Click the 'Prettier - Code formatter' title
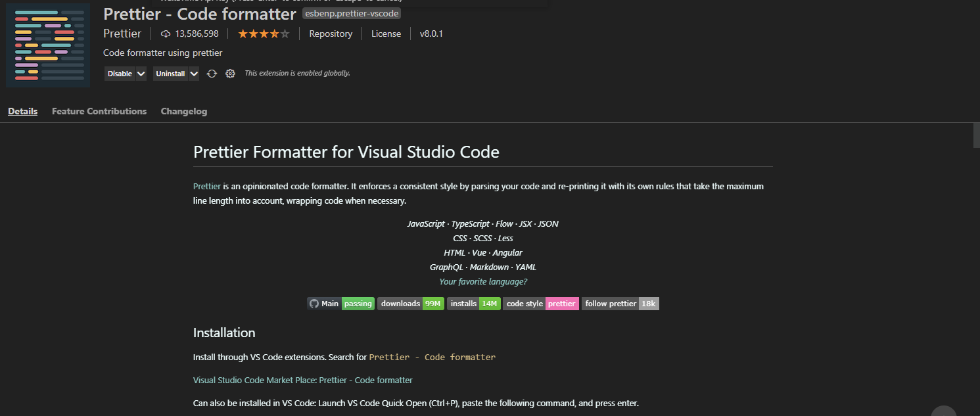 [200, 13]
